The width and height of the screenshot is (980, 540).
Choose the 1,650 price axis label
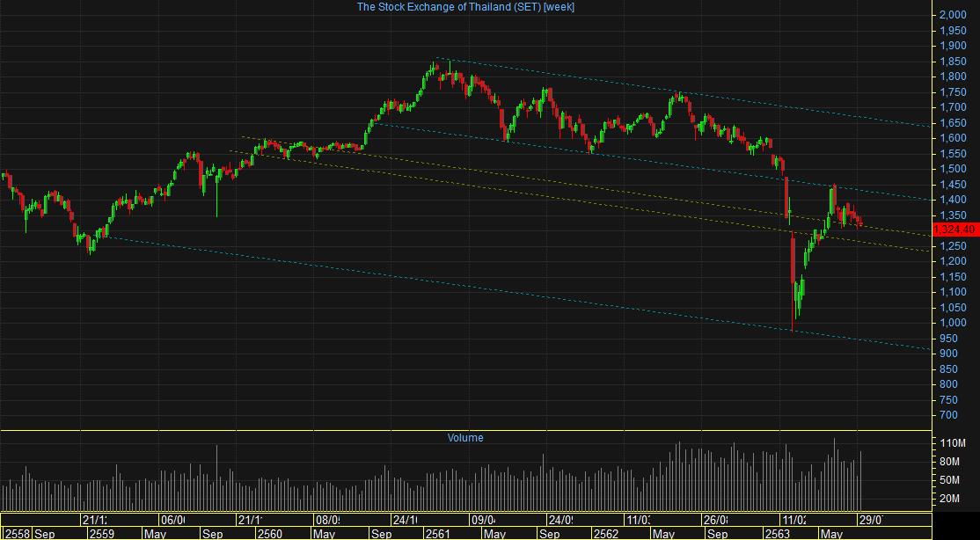[953, 123]
